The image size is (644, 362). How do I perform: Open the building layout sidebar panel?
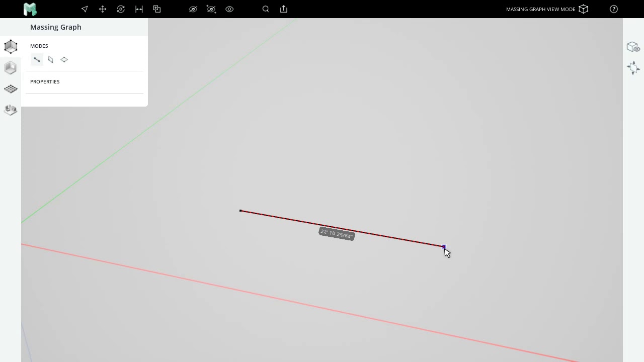pos(11,110)
